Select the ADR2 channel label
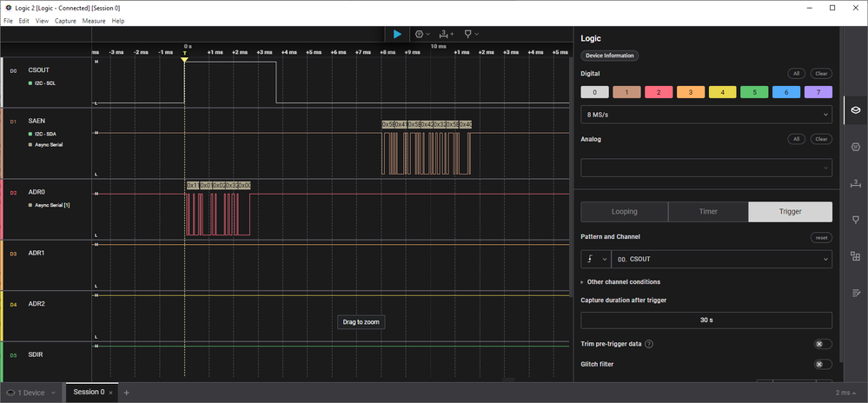868x403 pixels. click(36, 304)
